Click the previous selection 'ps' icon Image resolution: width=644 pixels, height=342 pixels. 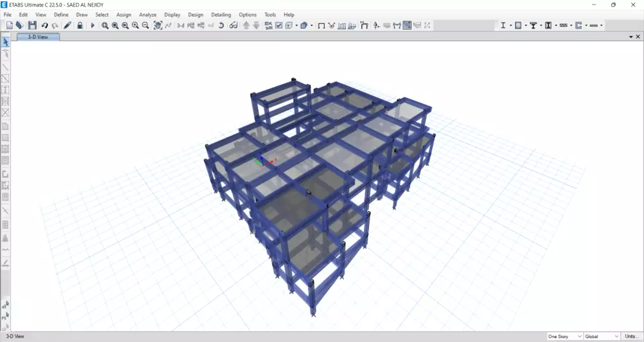coord(5,316)
